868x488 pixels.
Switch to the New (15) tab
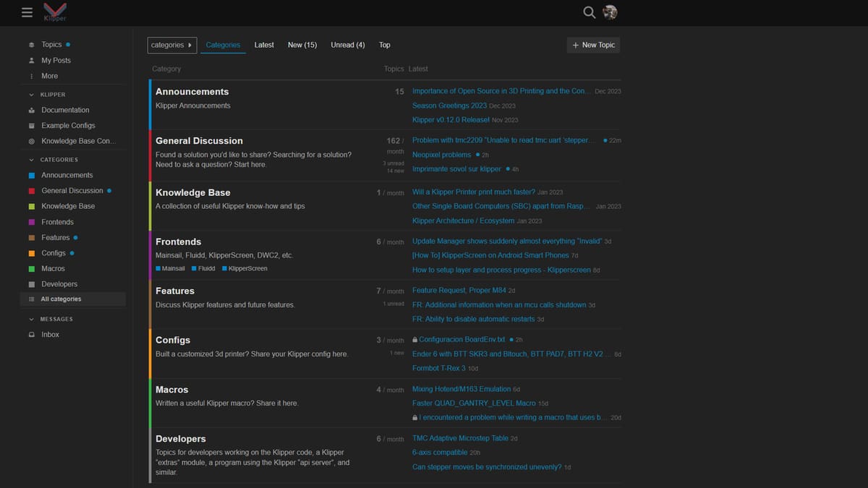tap(302, 45)
